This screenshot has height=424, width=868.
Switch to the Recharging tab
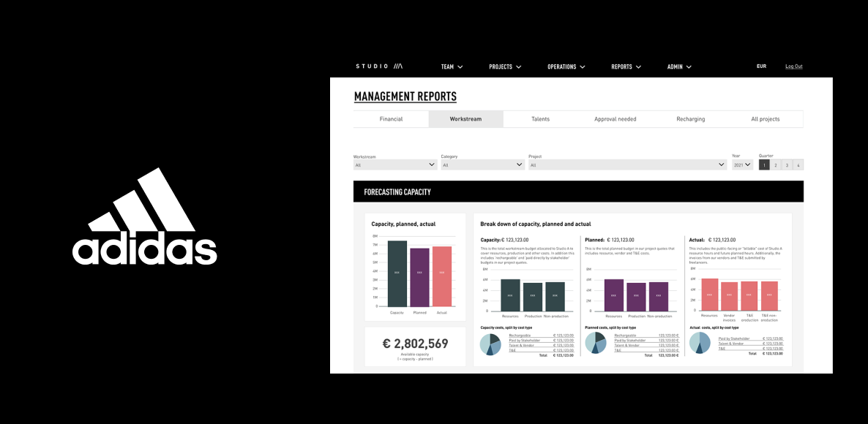coord(690,119)
